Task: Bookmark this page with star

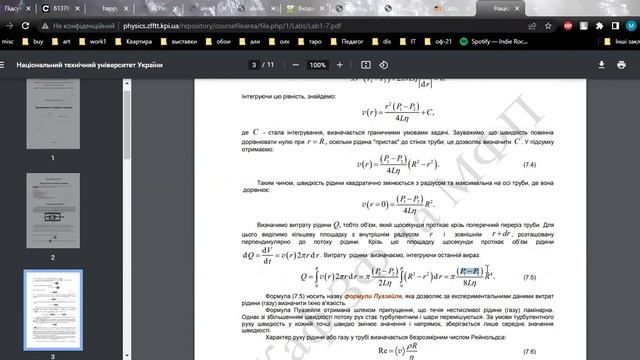Action: click(548, 26)
